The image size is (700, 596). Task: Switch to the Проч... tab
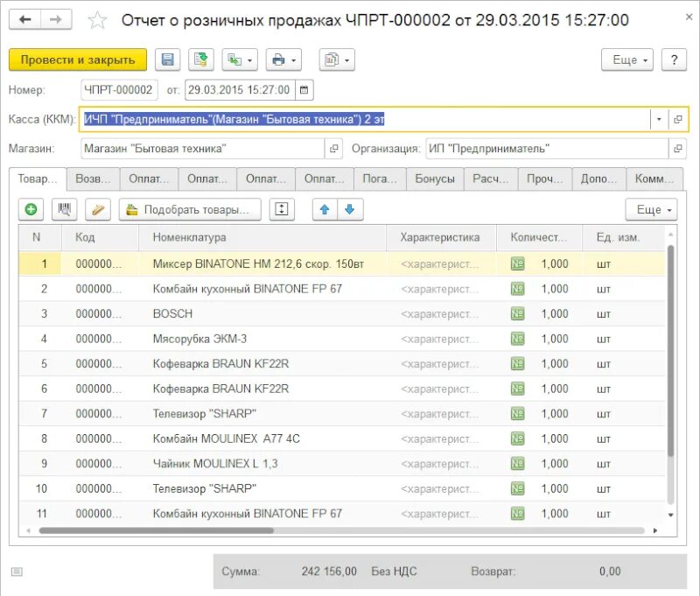544,179
